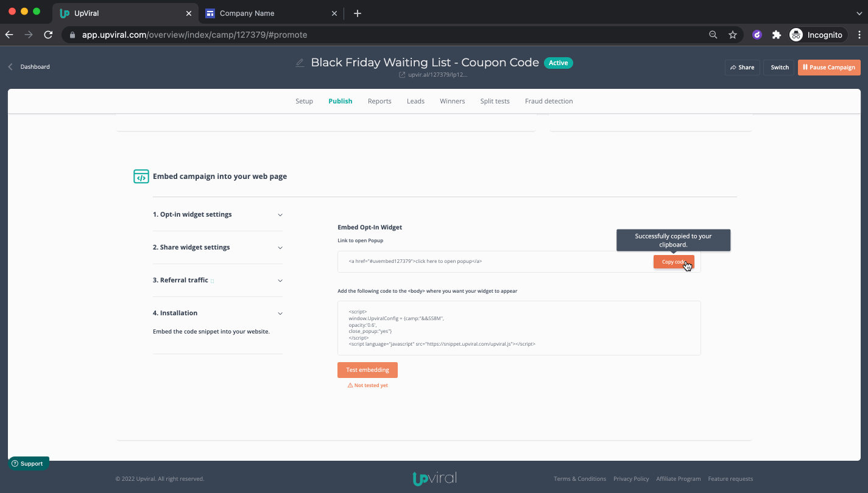The height and width of the screenshot is (493, 868).
Task: Expand Referral traffic section
Action: click(217, 280)
